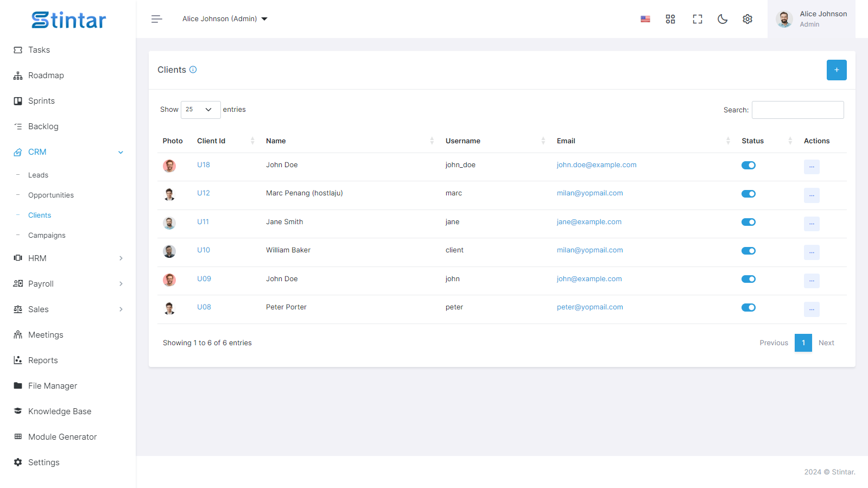Toggle status for Peter Porter
This screenshot has width=868, height=488.
tap(749, 308)
